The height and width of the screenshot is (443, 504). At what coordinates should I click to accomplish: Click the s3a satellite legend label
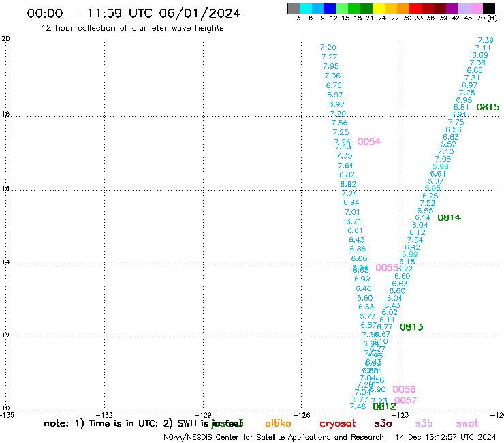[x=383, y=423]
